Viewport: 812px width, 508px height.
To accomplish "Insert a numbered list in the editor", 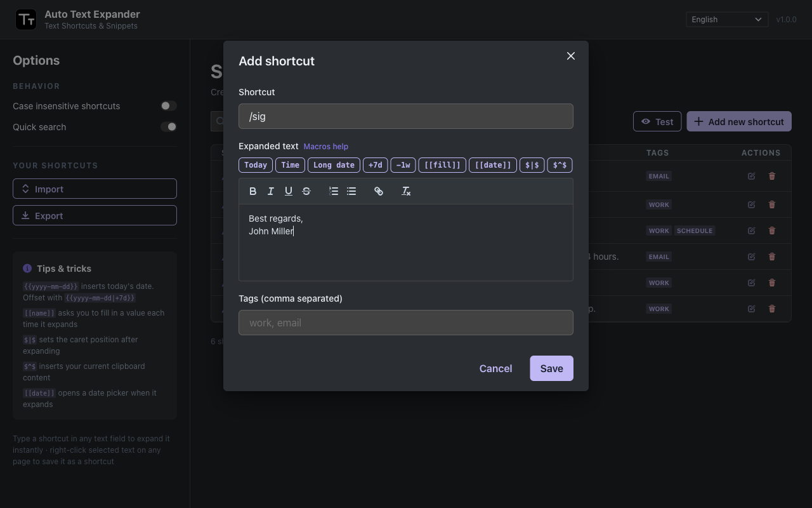I will coord(334,191).
